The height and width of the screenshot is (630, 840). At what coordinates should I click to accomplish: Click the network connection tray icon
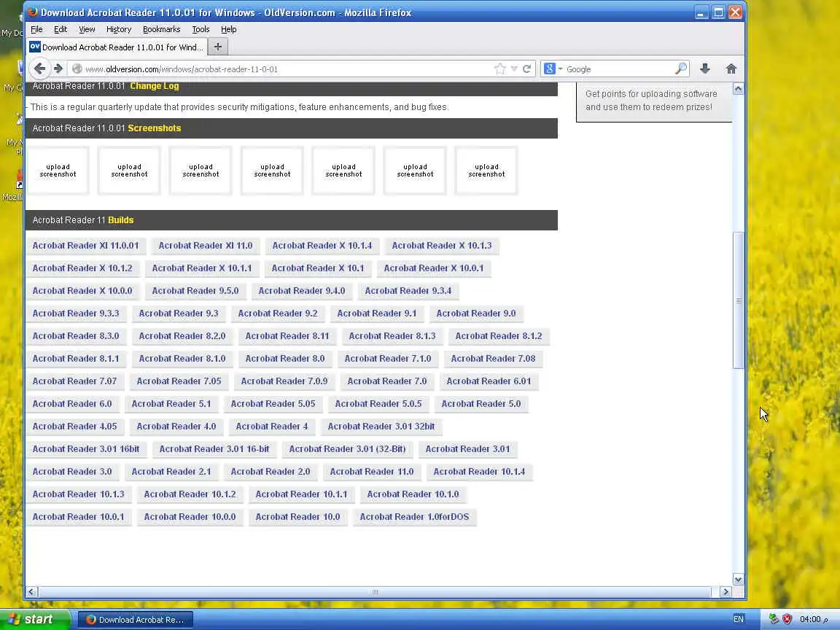[x=774, y=619]
